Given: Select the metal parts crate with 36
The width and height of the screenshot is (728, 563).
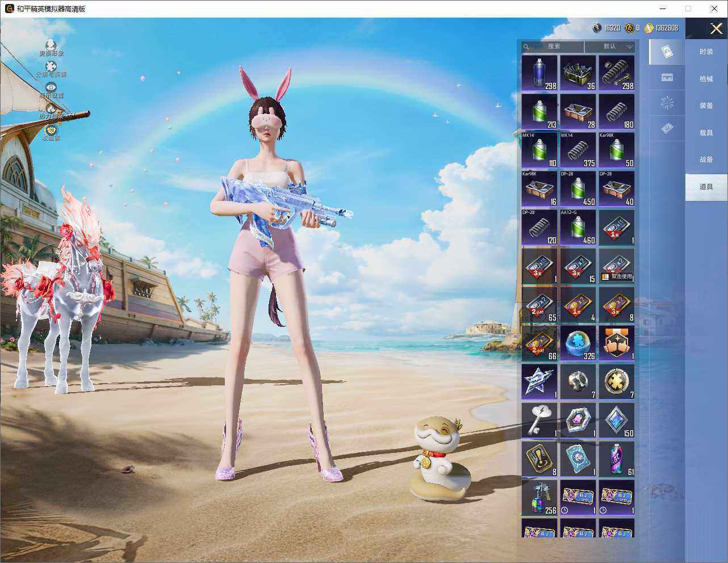Looking at the screenshot, I should (x=578, y=73).
